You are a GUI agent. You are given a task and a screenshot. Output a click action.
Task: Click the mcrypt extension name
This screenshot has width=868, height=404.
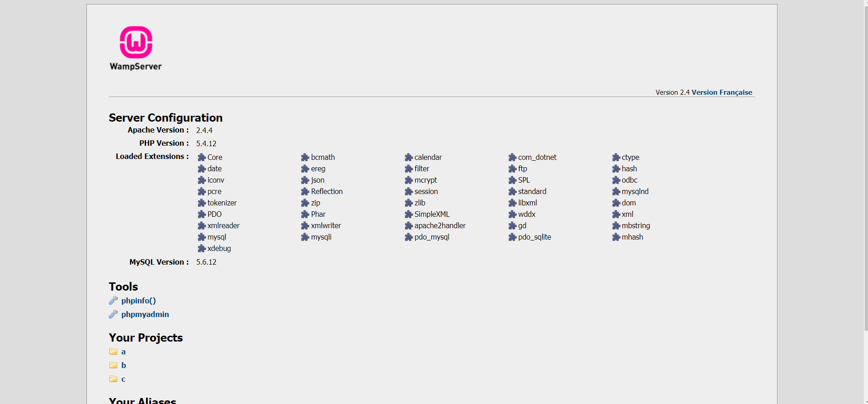[x=425, y=180]
